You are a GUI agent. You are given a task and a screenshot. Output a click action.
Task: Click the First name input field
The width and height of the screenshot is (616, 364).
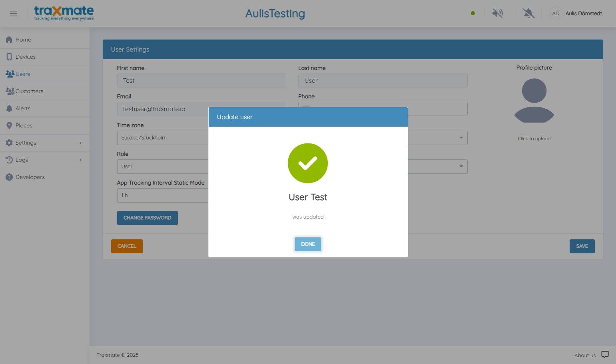(x=201, y=81)
